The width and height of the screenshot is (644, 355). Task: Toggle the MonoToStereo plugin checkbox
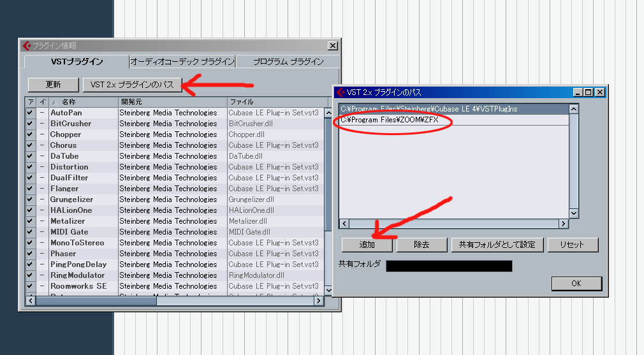coord(30,243)
